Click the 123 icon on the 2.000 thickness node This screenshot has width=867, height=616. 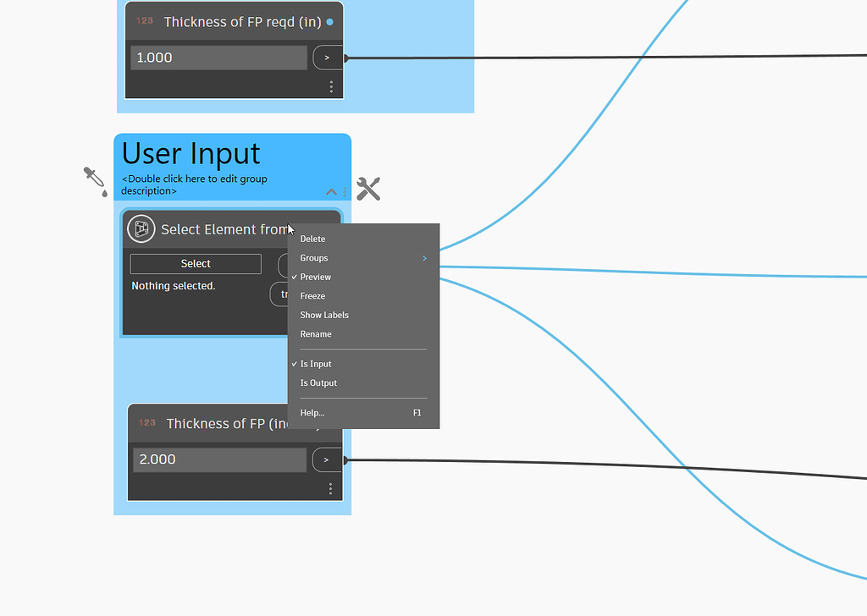tap(147, 423)
